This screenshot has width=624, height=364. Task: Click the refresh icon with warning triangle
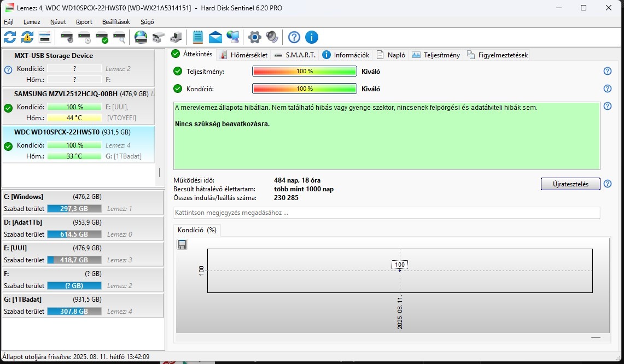click(27, 37)
